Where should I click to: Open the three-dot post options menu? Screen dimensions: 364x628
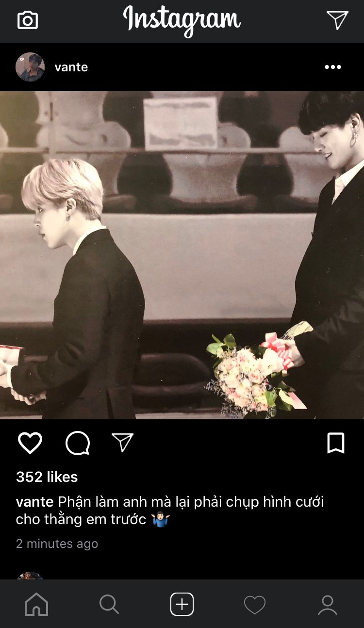pyautogui.click(x=333, y=67)
